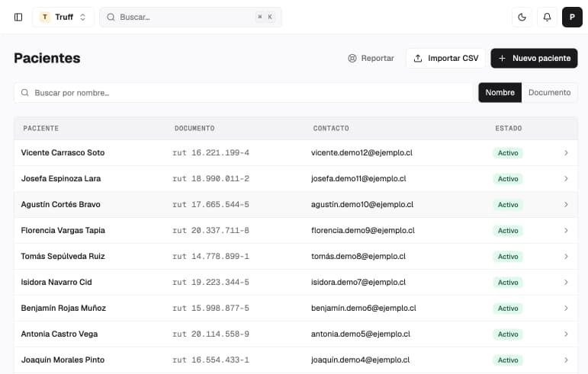Open notifications bell icon
This screenshot has height=374, width=588.
point(547,18)
